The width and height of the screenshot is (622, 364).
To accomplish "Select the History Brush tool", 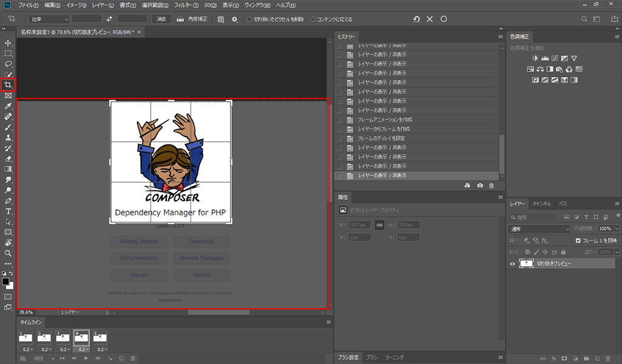I will point(8,148).
